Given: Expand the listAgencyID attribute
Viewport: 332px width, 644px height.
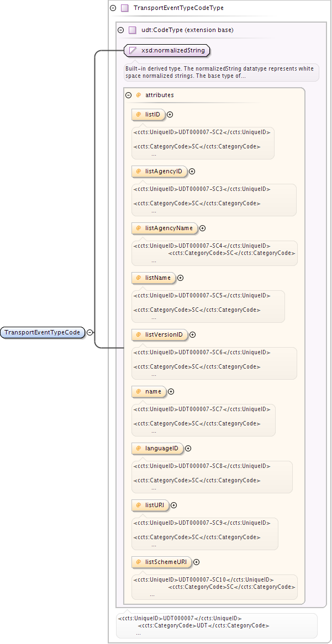Looking at the screenshot, I should click(192, 171).
